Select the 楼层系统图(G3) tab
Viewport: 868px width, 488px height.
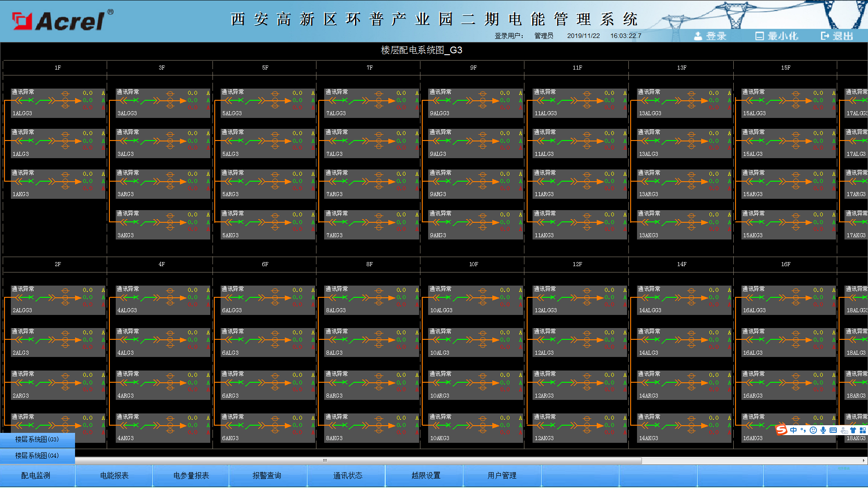[x=36, y=439]
